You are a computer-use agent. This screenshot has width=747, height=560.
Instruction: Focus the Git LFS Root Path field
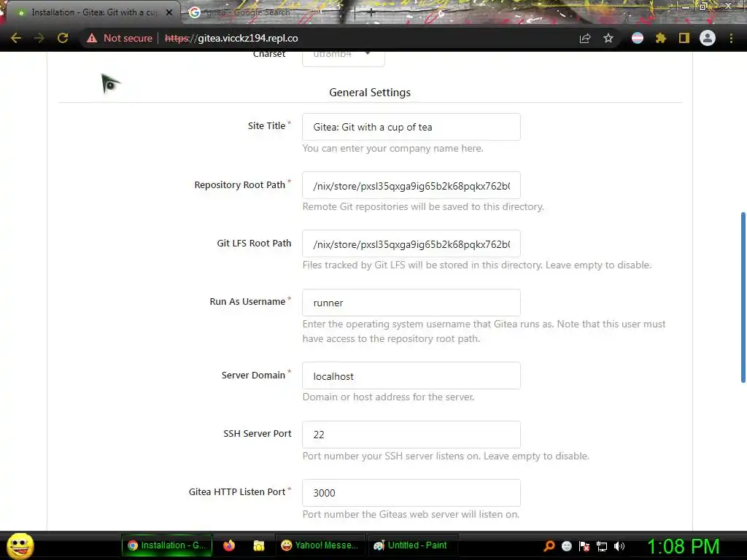click(x=411, y=244)
